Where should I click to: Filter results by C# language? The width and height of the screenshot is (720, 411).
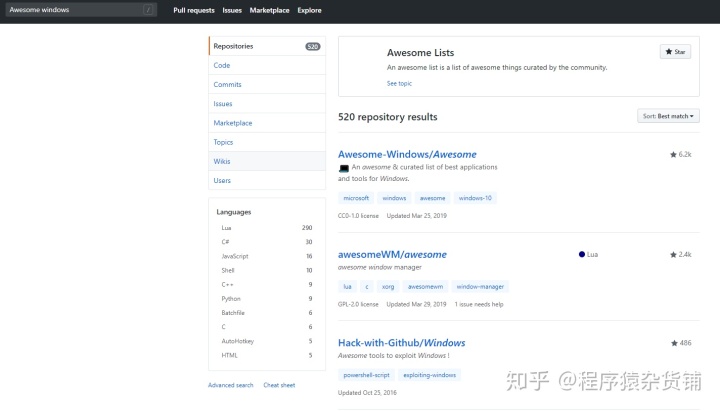[x=267, y=242]
